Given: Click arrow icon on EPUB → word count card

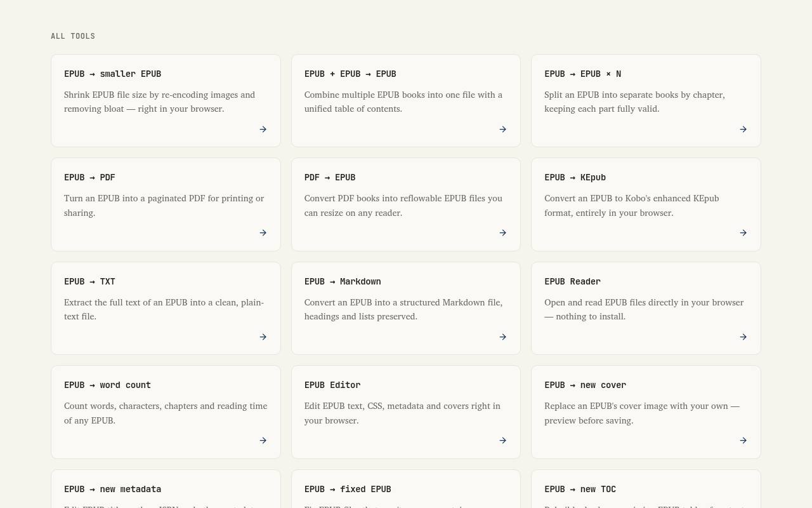Looking at the screenshot, I should coord(263,440).
